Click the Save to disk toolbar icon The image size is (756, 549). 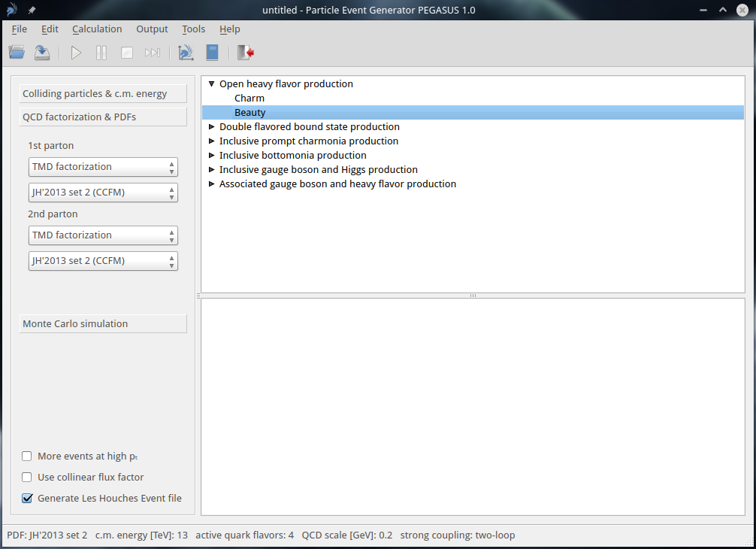click(x=42, y=53)
